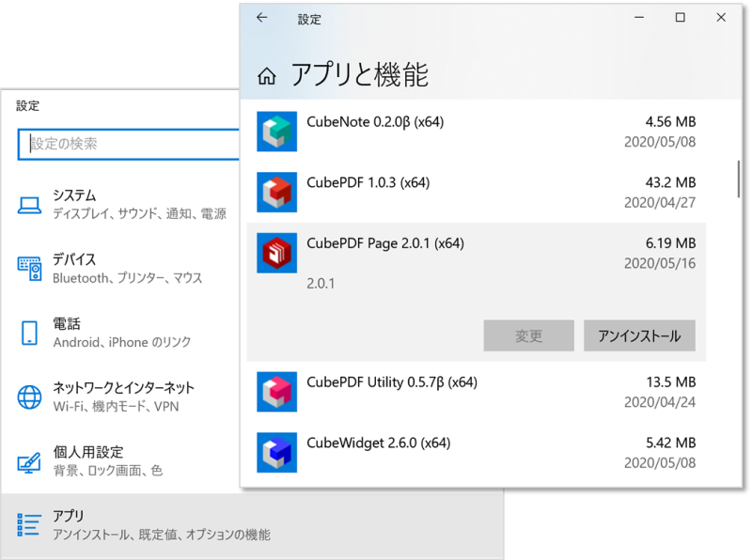Click the 2020/05/16 install date
Image resolution: width=752 pixels, height=560 pixels.
pos(660,263)
